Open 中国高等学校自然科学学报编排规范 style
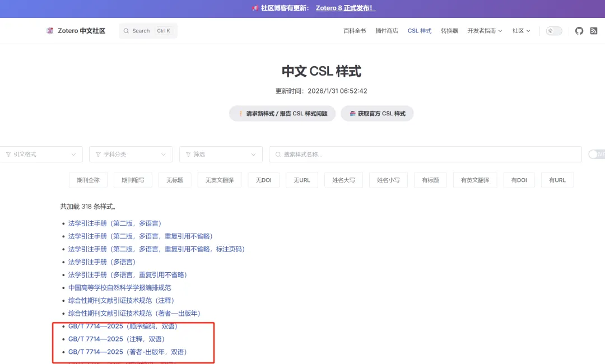This screenshot has width=605, height=364. [120, 288]
